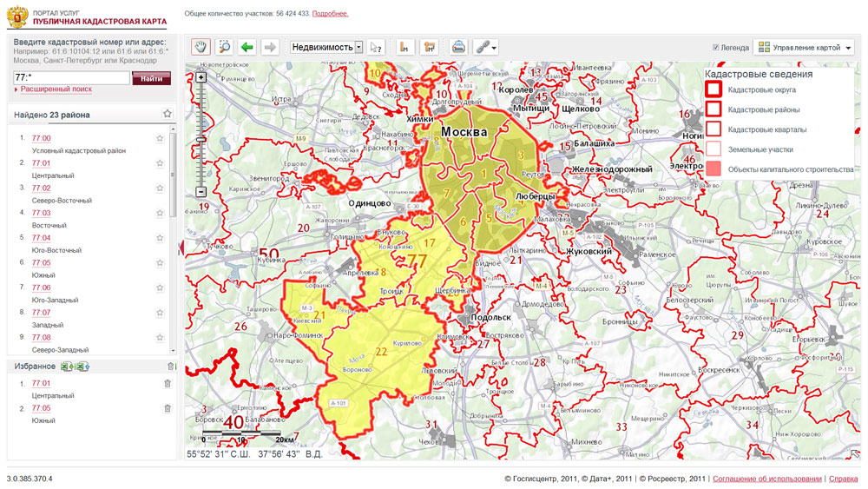Open the Подробнее link
This screenshot has width=868, height=489.
pyautogui.click(x=330, y=13)
